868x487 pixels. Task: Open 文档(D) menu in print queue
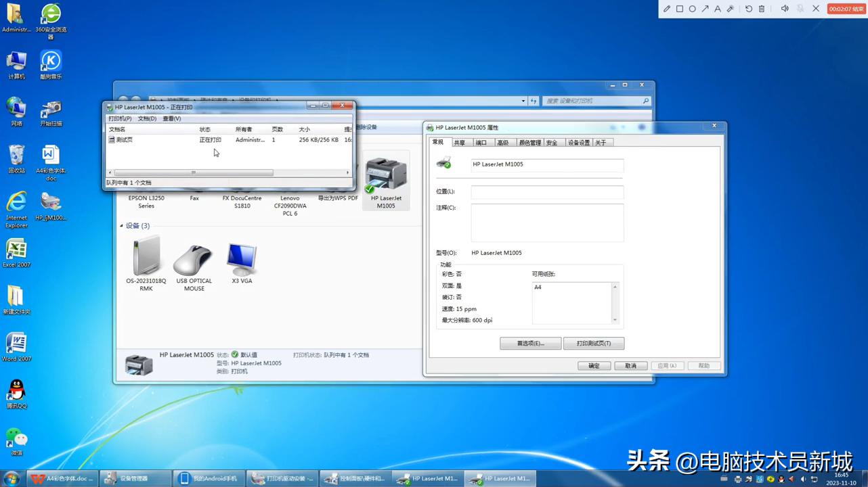point(147,118)
